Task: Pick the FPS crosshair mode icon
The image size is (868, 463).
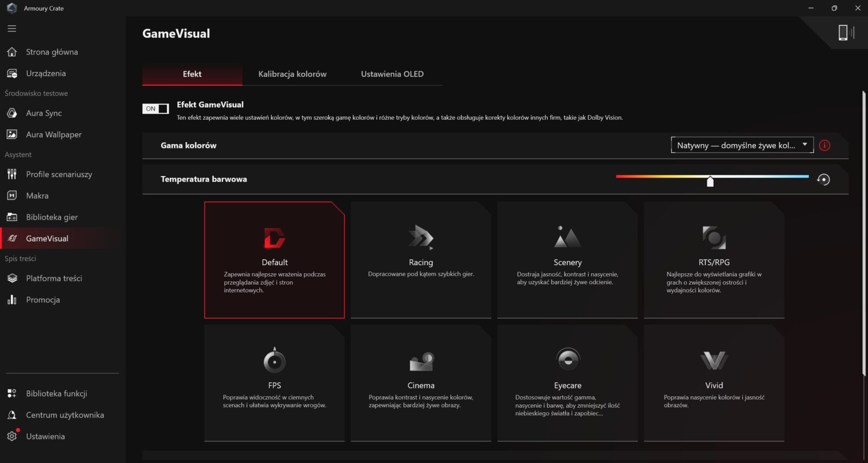Action: pos(275,361)
